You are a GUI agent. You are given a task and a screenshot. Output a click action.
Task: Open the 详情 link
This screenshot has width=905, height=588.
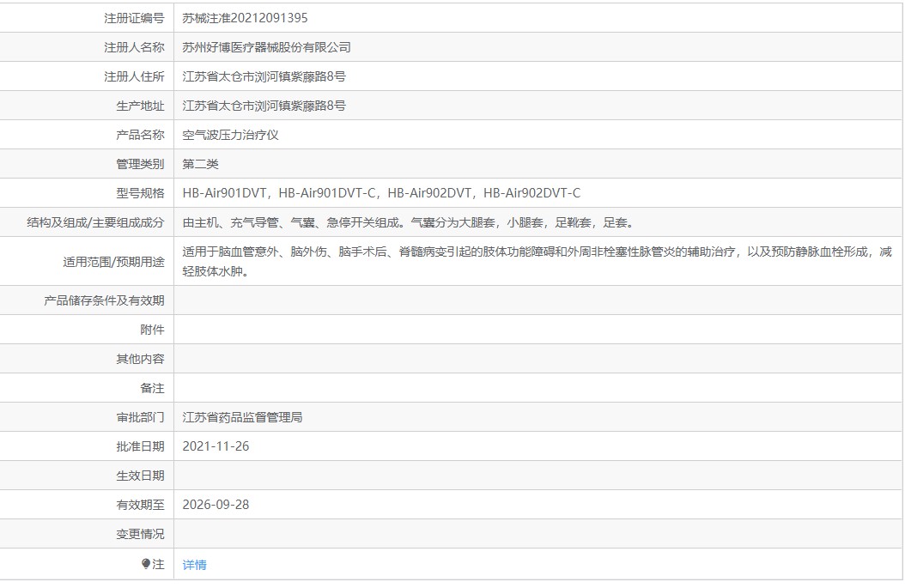[194, 565]
